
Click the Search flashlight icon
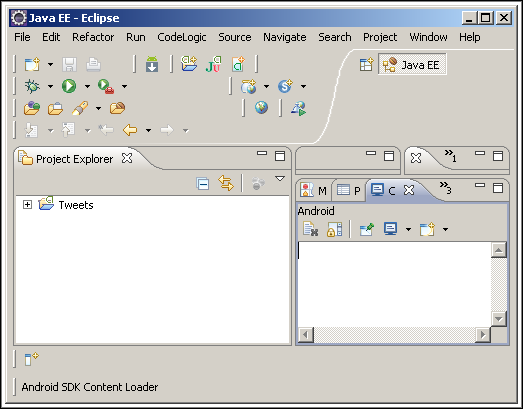(x=80, y=108)
